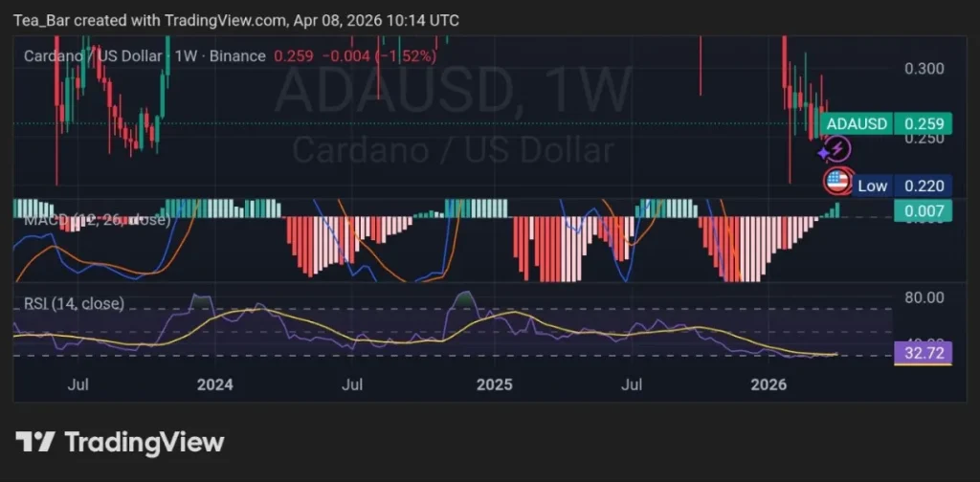Click the 0.300 price axis level

(x=924, y=68)
